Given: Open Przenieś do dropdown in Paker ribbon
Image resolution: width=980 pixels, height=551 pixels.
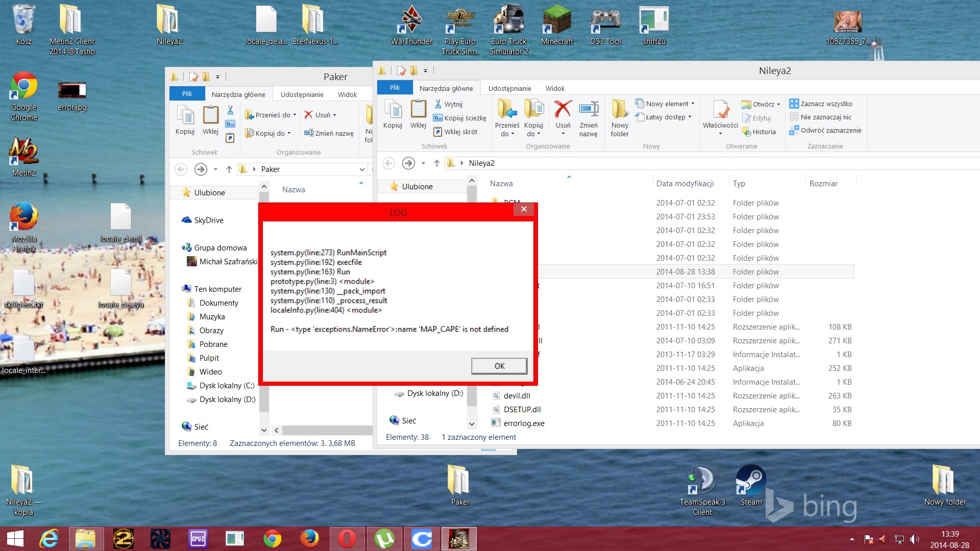Looking at the screenshot, I should 271,115.
